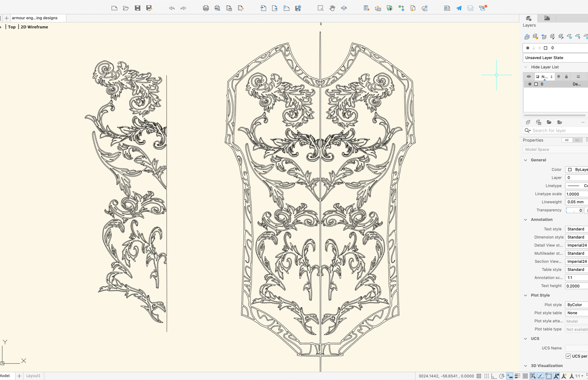Redo the last undone action
588x380 pixels.
tap(183, 8)
